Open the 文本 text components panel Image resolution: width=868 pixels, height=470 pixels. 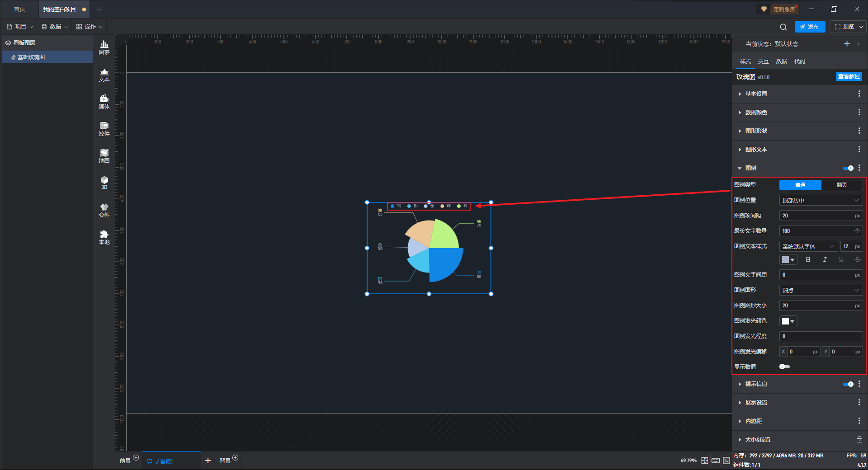104,75
